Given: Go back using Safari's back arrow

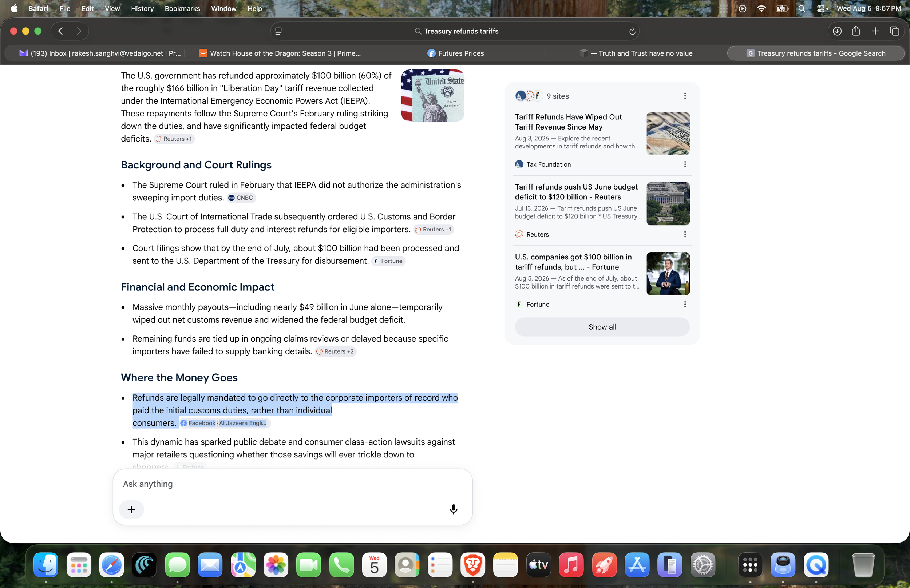Looking at the screenshot, I should (x=60, y=31).
